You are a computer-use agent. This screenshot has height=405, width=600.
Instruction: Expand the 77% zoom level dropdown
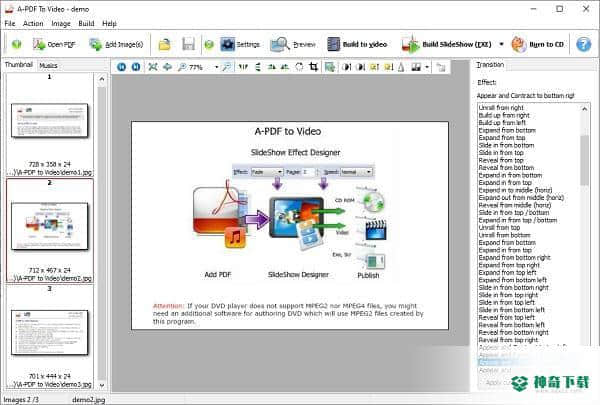216,67
